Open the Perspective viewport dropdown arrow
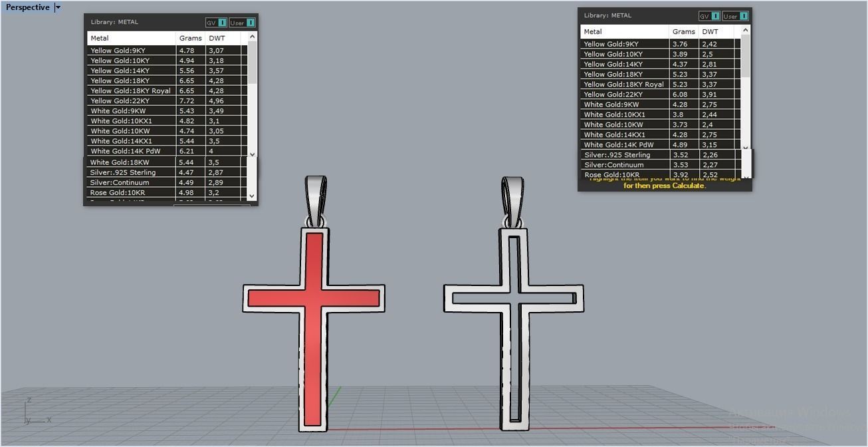This screenshot has height=447, width=868. coord(58,7)
